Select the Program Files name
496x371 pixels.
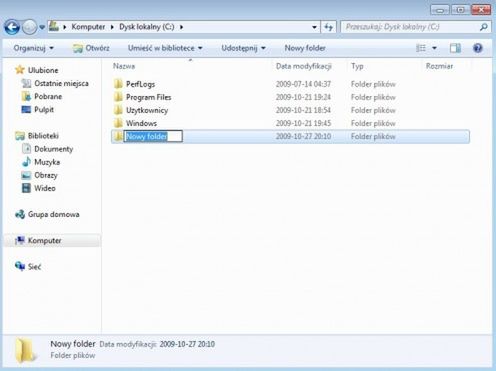click(148, 97)
